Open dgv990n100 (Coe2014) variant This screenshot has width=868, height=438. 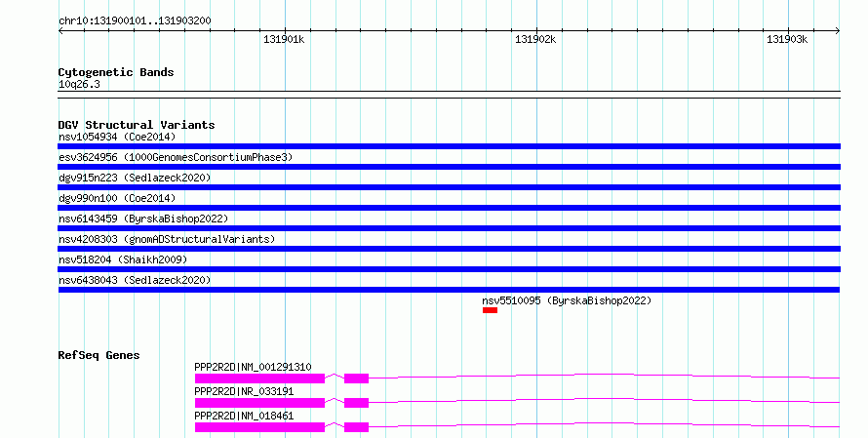pos(117,198)
